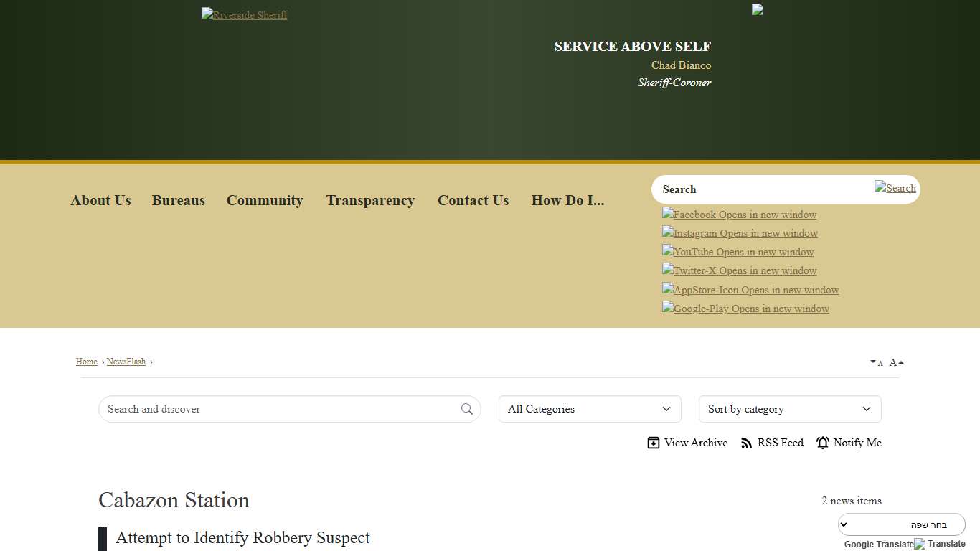Click the View Archive icon

click(x=654, y=443)
